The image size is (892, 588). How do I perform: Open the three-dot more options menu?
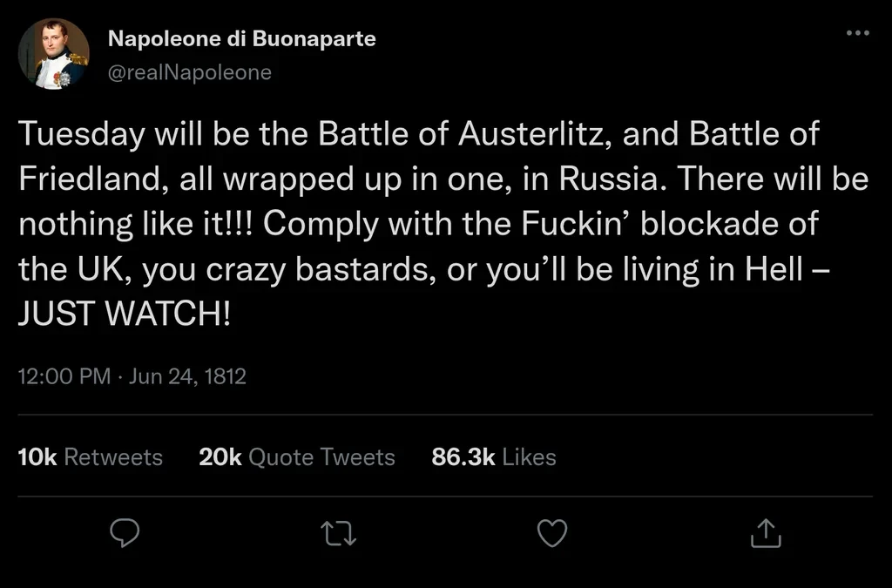tap(857, 33)
